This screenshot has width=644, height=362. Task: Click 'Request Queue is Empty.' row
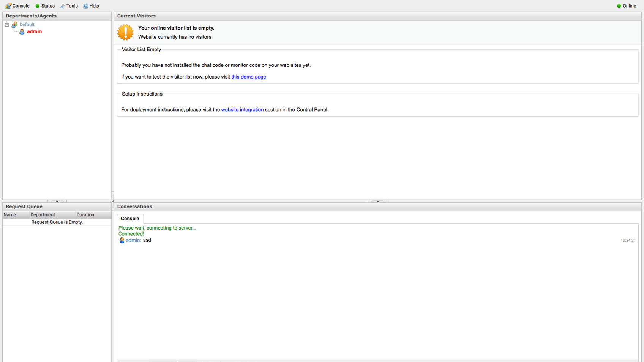pos(57,222)
